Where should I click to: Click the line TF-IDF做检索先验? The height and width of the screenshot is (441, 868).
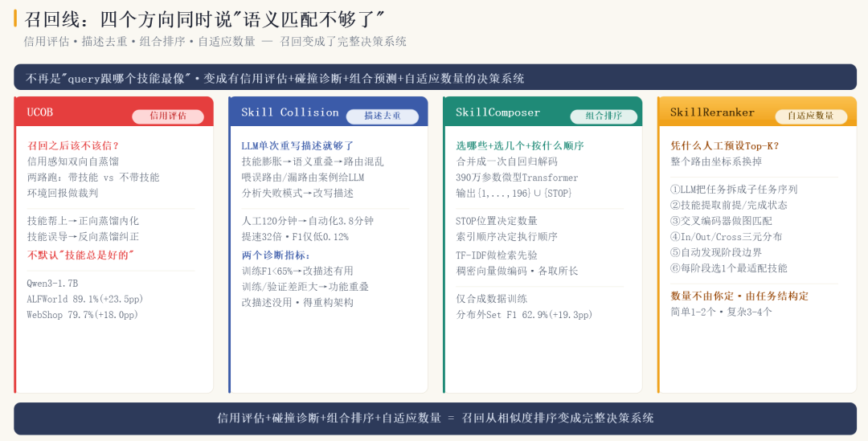coord(497,255)
